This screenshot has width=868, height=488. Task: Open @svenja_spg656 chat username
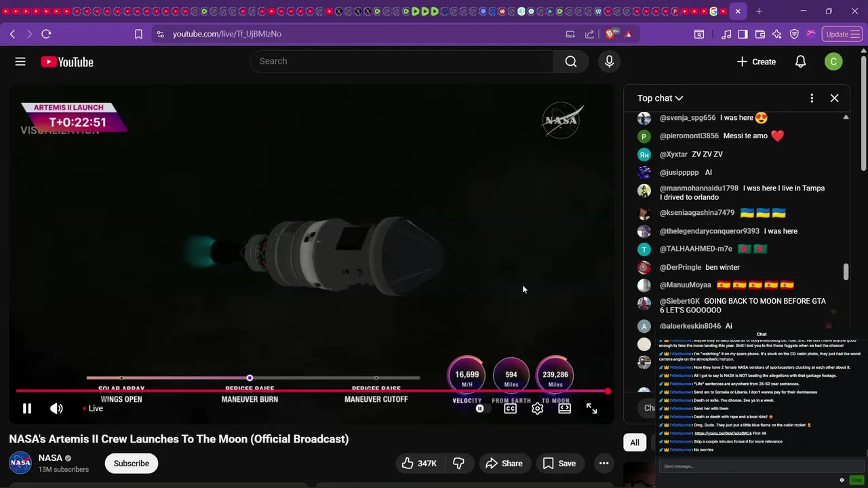688,118
